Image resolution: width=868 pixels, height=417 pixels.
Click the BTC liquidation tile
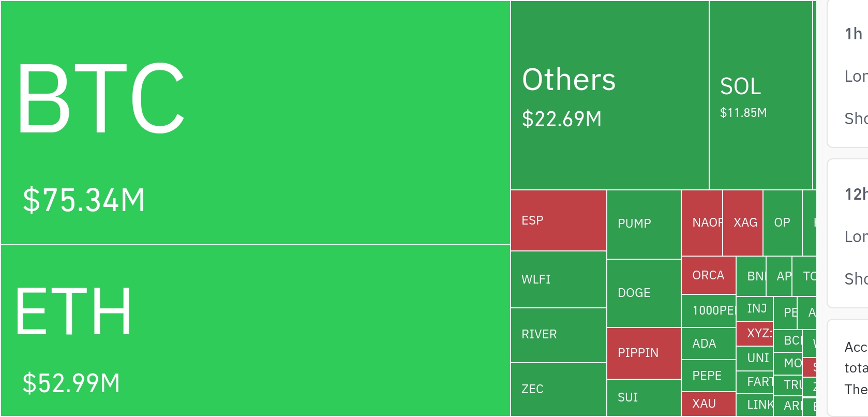(256, 123)
